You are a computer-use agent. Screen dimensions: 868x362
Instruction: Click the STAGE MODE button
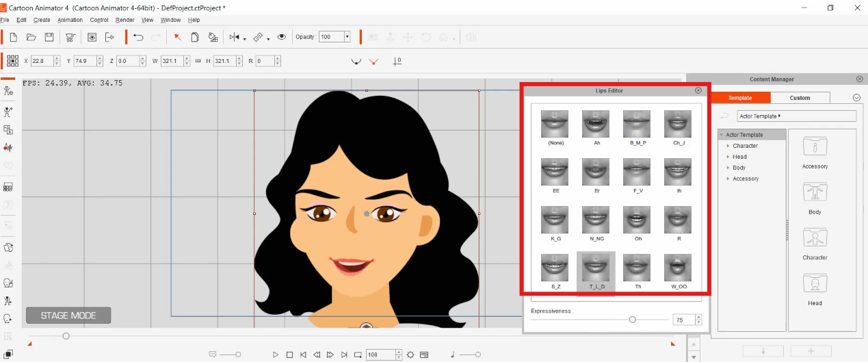click(68, 315)
